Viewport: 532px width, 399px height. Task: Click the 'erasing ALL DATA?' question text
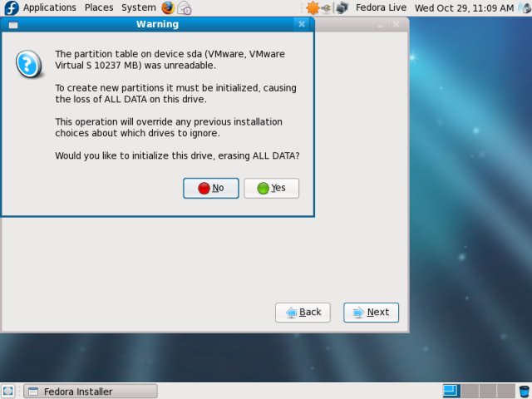tap(259, 155)
